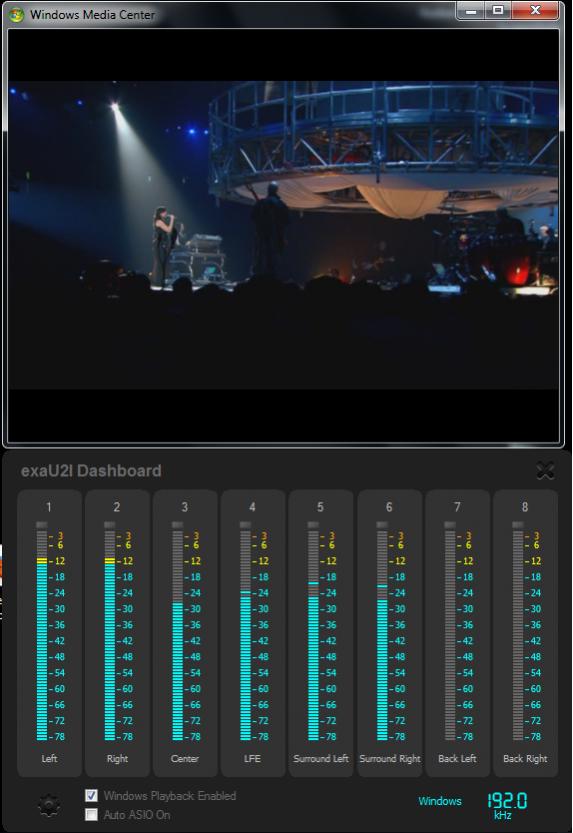The height and width of the screenshot is (833, 573).
Task: Click channel number 1 header
Action: 49,507
